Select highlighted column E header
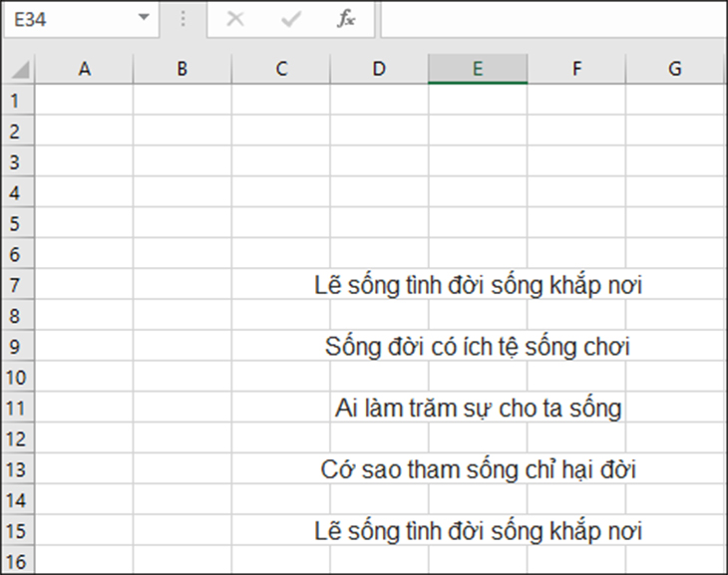The width and height of the screenshot is (728, 575). click(x=478, y=69)
